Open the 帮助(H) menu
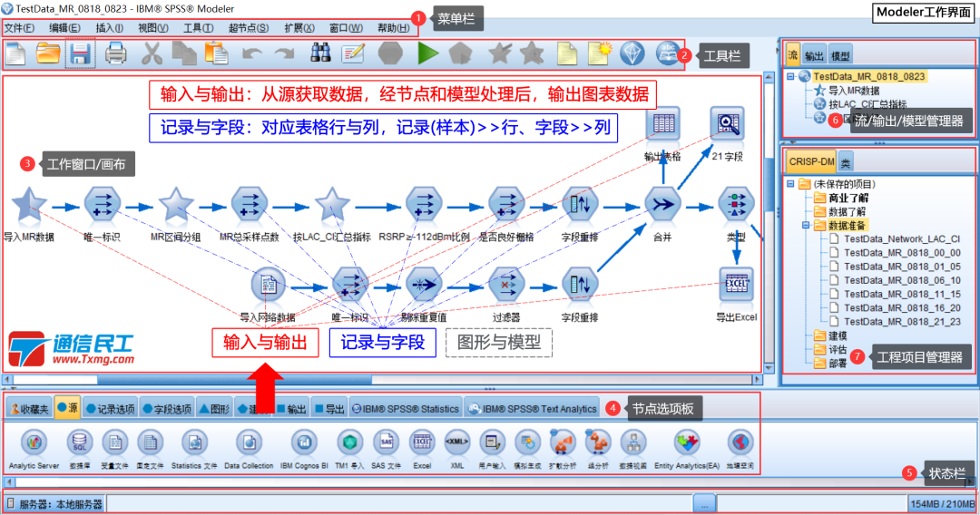This screenshot has height=515, width=980. (x=393, y=28)
